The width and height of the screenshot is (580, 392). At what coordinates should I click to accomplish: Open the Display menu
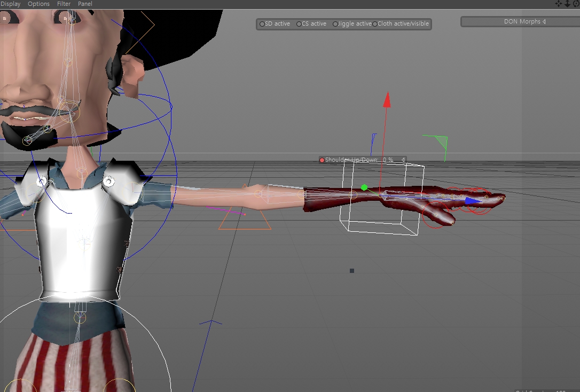click(10, 4)
